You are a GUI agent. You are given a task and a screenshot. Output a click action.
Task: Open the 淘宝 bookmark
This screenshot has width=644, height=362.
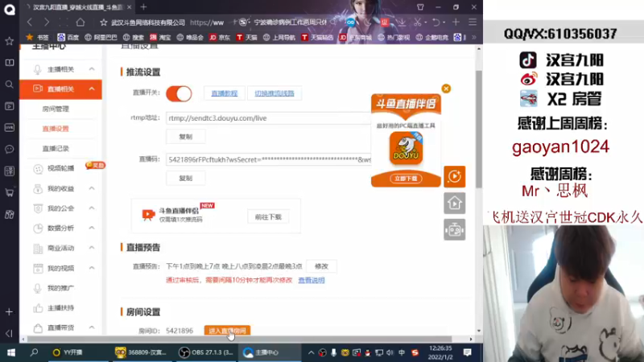(160, 37)
